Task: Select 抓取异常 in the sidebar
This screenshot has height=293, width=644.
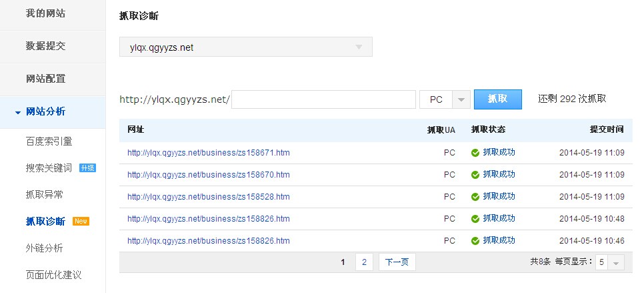Action: [45, 195]
